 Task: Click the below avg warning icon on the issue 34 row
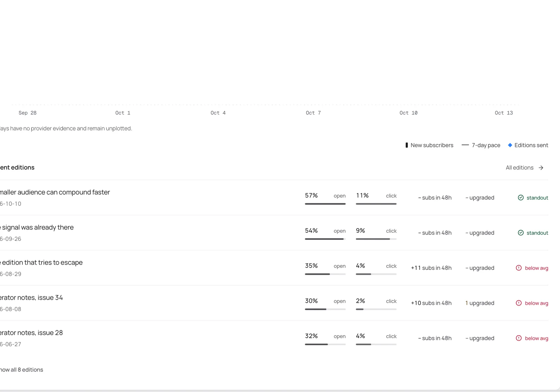519,303
